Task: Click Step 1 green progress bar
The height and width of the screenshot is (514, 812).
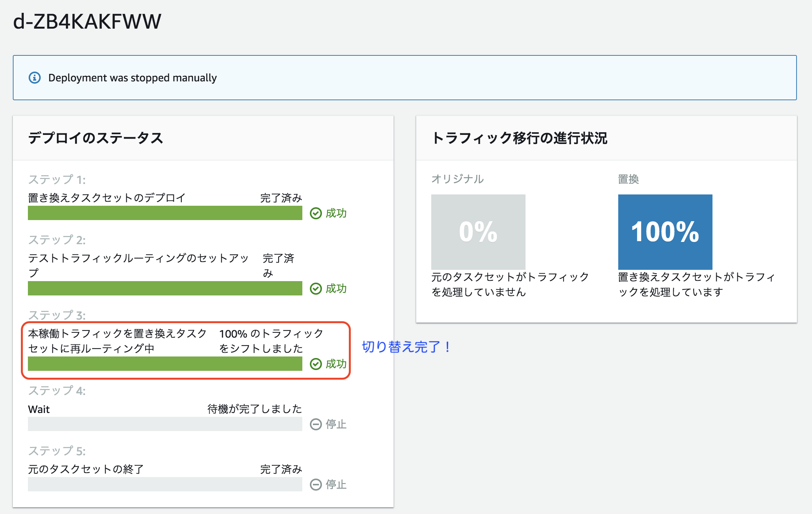Action: point(165,213)
